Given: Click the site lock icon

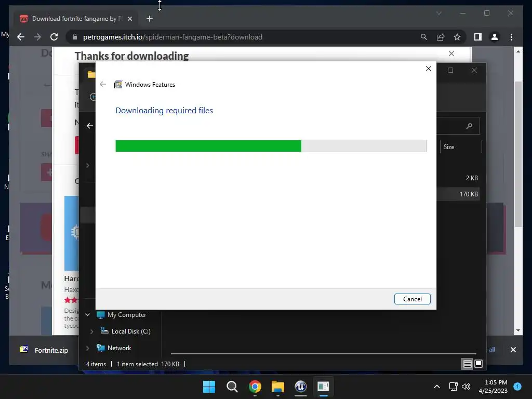Looking at the screenshot, I should coord(75,37).
